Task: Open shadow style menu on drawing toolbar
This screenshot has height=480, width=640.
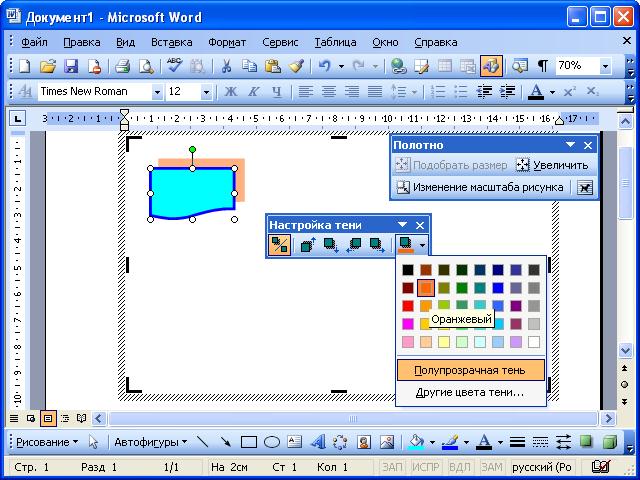Action: point(586,442)
